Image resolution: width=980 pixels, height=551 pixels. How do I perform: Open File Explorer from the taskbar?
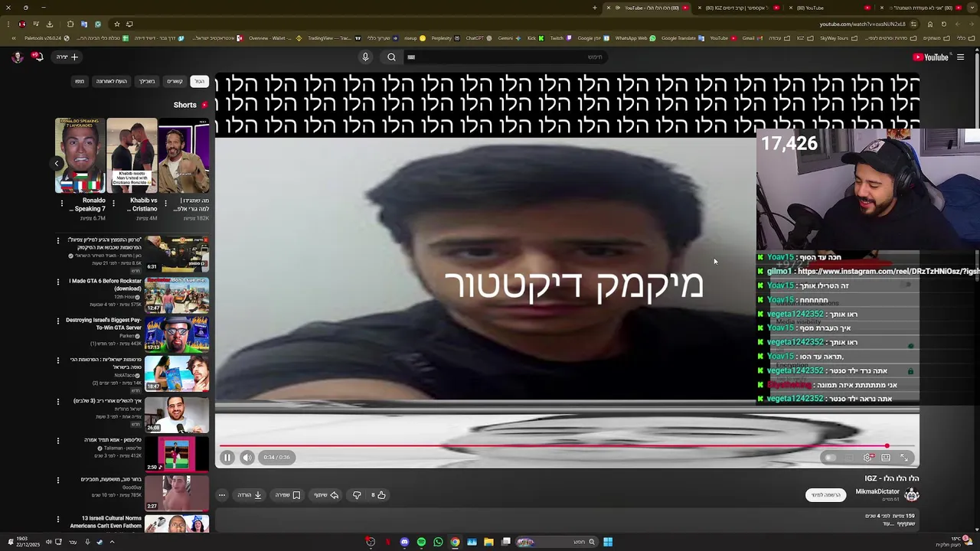coord(488,542)
